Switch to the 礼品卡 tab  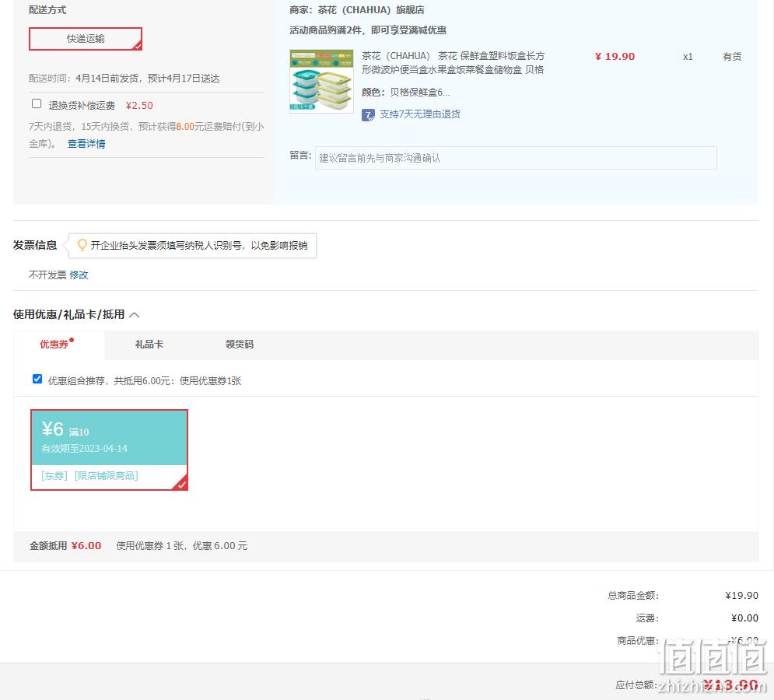[149, 344]
